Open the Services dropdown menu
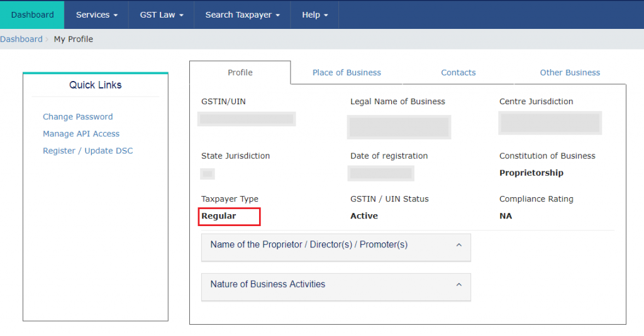644x336 pixels. (x=96, y=14)
